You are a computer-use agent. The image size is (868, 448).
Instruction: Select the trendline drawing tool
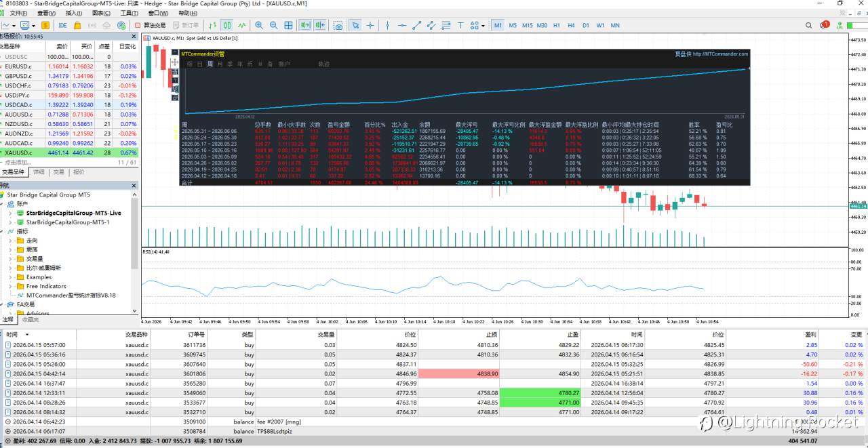pyautogui.click(x=417, y=25)
